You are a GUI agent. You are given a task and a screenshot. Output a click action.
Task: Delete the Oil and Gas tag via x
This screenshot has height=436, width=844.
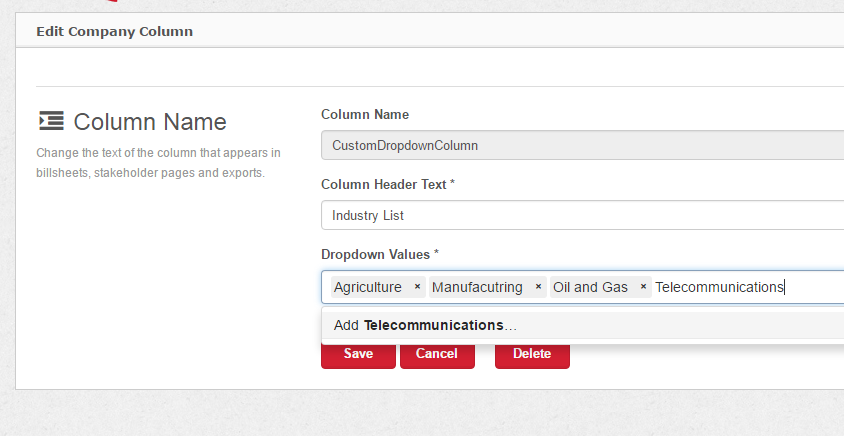[643, 287]
